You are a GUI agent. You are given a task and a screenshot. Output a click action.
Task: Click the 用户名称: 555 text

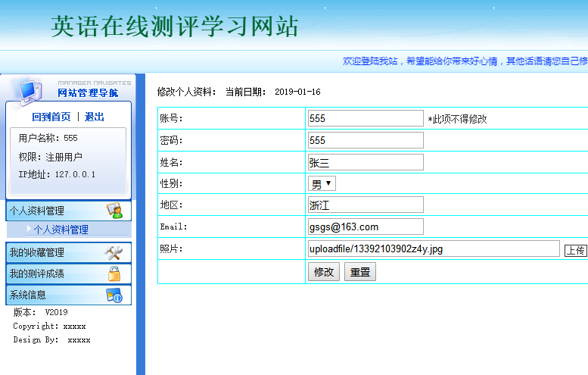pos(48,138)
